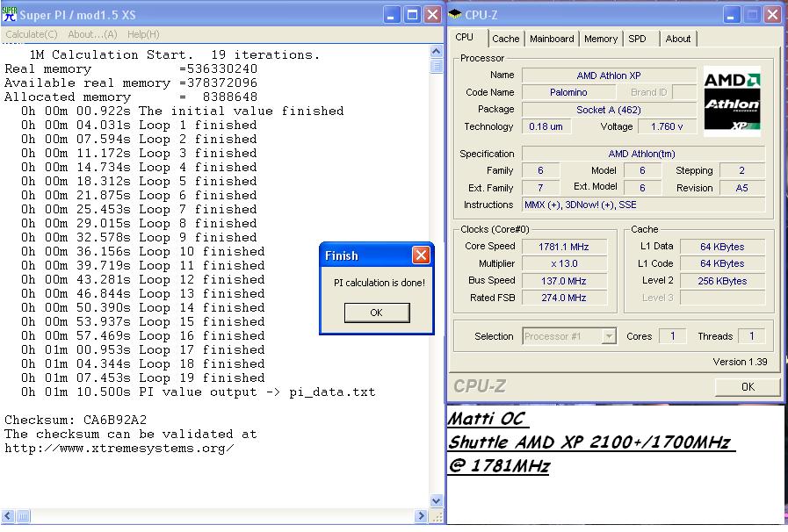Click the Shuttle AMD XP 2100+/1700MHz caption
Image resolution: width=788 pixels, height=532 pixels.
[591, 442]
